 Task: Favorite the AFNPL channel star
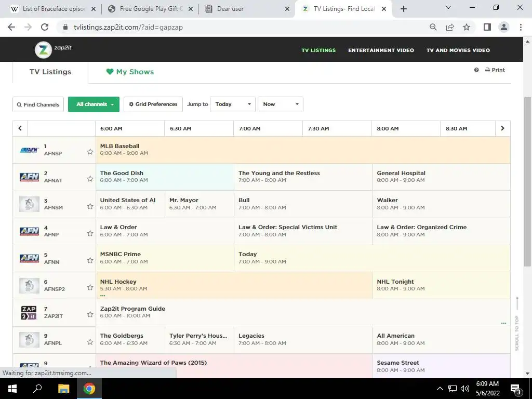(90, 342)
